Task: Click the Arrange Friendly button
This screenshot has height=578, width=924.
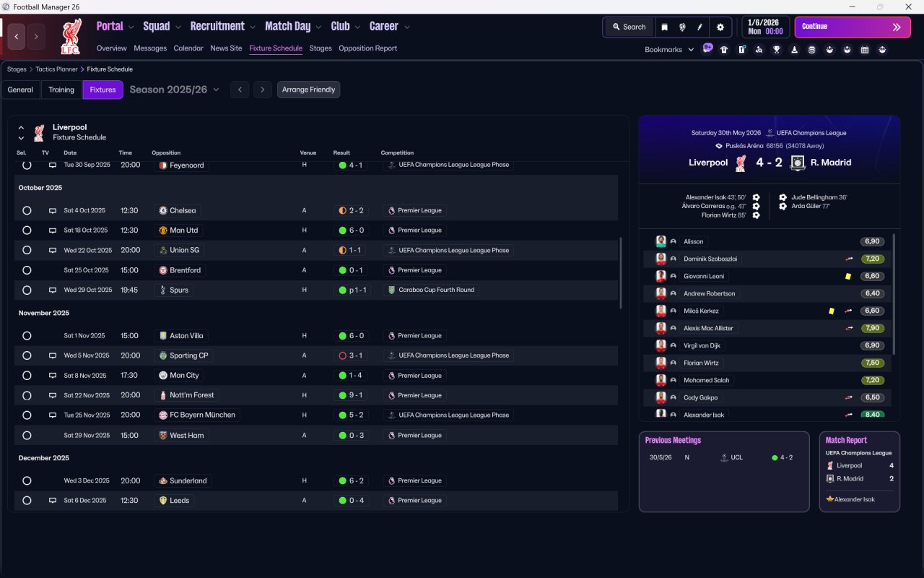Action: point(308,90)
